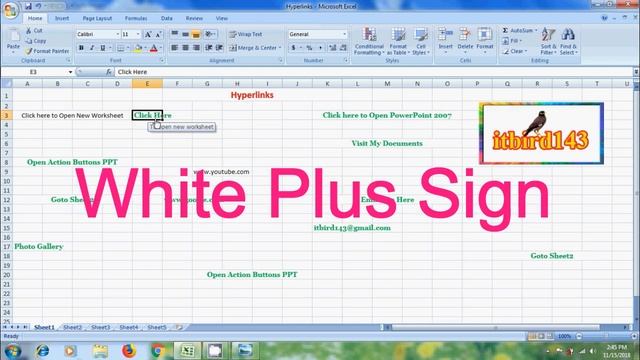Click the insert function fx icon

[x=109, y=72]
